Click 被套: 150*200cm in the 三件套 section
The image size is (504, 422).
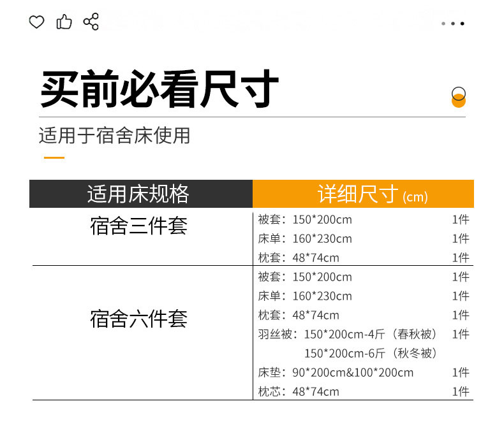pyautogui.click(x=305, y=220)
